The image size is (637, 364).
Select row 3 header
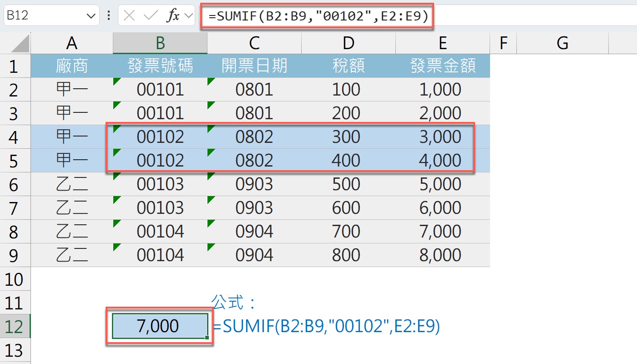pyautogui.click(x=15, y=113)
